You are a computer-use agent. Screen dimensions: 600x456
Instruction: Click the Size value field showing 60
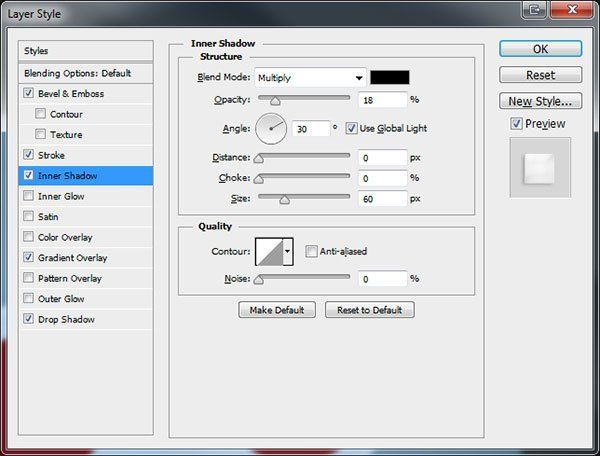point(383,199)
